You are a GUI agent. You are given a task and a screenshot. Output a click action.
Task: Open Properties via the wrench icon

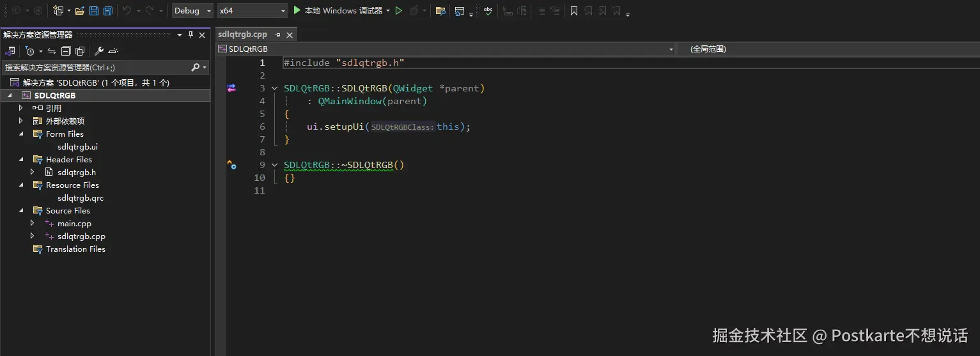pyautogui.click(x=99, y=51)
